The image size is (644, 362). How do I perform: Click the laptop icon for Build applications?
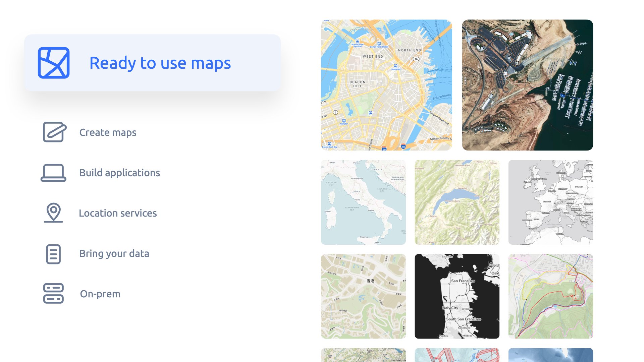[x=53, y=173]
